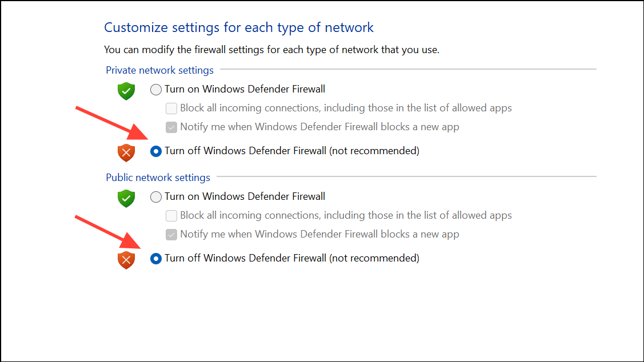This screenshot has height=362, width=644.
Task: Select Turn on Windows Defender Firewall for Private network
Action: (x=155, y=90)
